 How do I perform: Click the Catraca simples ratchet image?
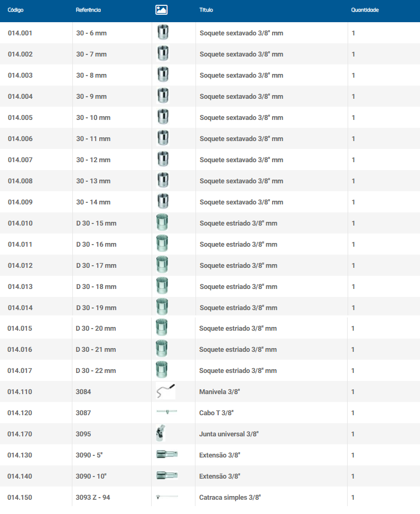[x=167, y=497]
